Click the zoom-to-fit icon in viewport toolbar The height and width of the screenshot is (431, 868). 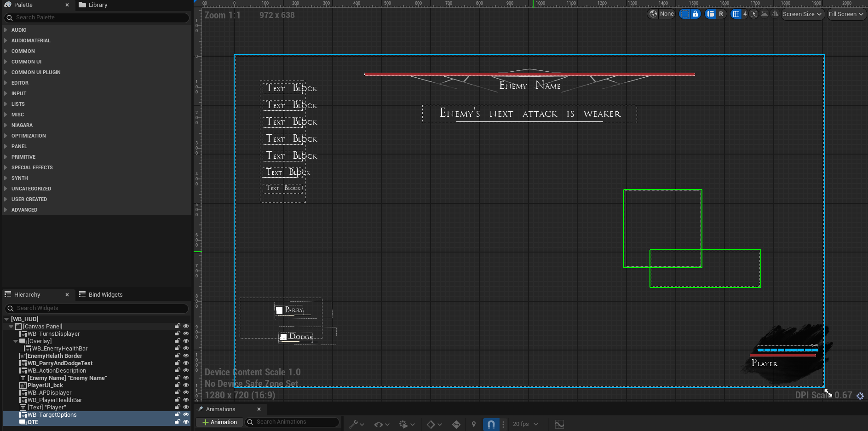click(x=753, y=14)
